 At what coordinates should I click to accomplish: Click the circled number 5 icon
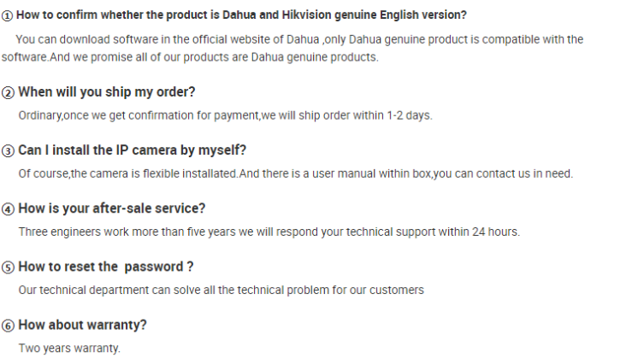click(x=8, y=267)
